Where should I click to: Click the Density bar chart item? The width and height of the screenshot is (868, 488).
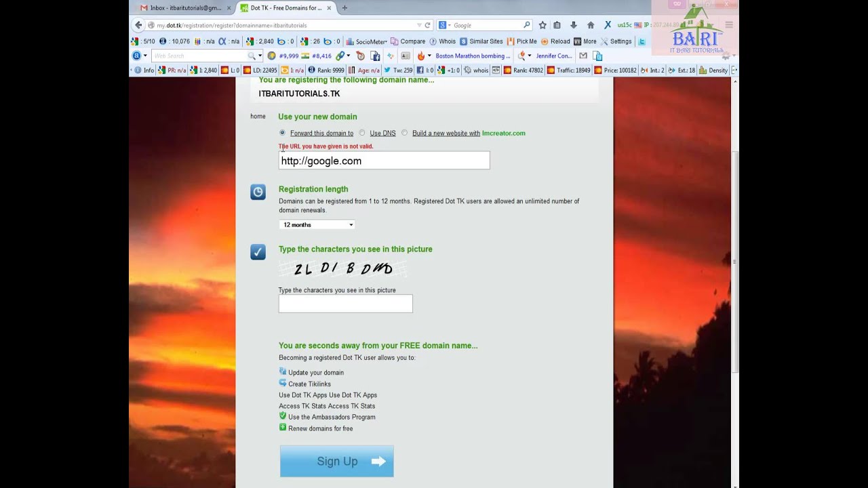(x=713, y=70)
